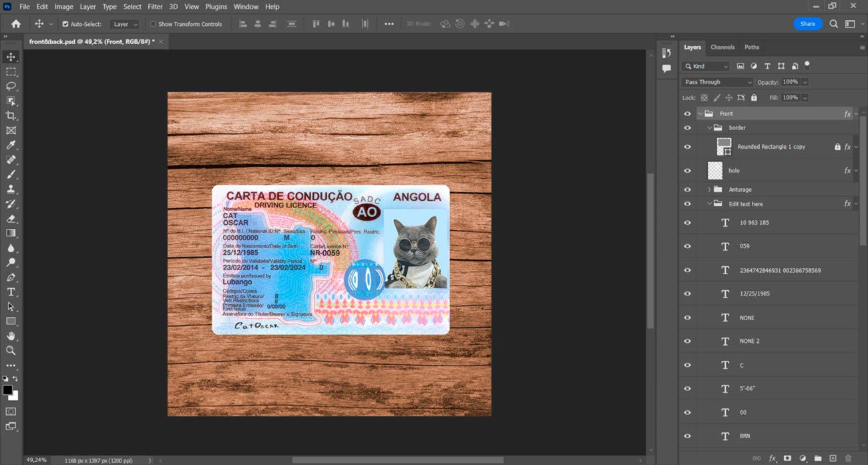Expand the Anturage layer group
The height and width of the screenshot is (465, 868).
[709, 189]
